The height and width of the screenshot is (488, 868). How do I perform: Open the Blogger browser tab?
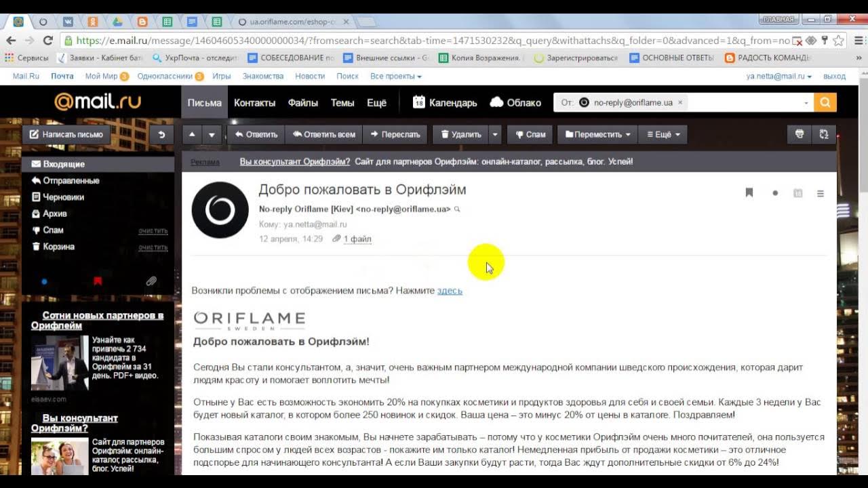pos(142,22)
